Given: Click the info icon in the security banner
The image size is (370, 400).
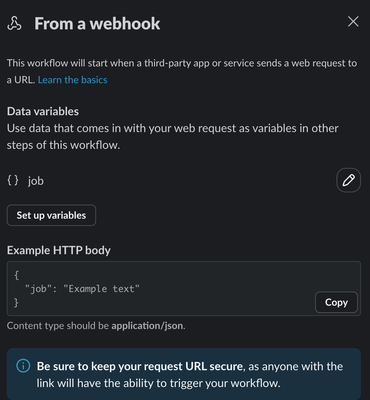Looking at the screenshot, I should click(23, 366).
